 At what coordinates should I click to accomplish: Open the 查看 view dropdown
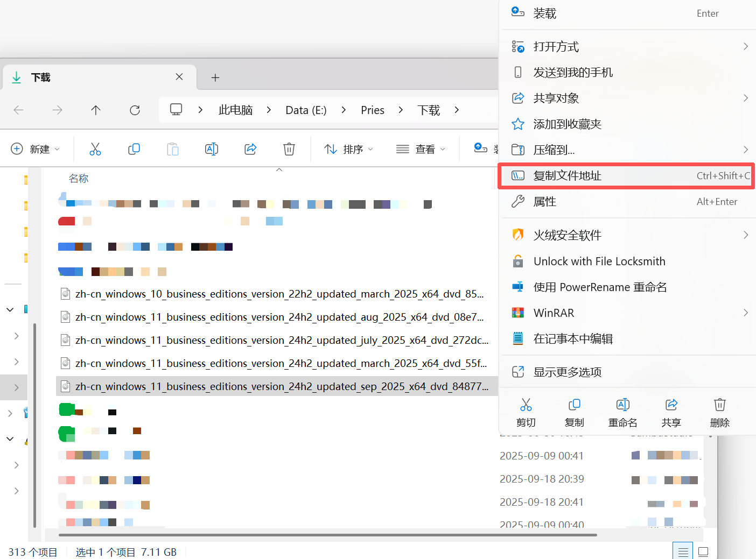(x=421, y=149)
